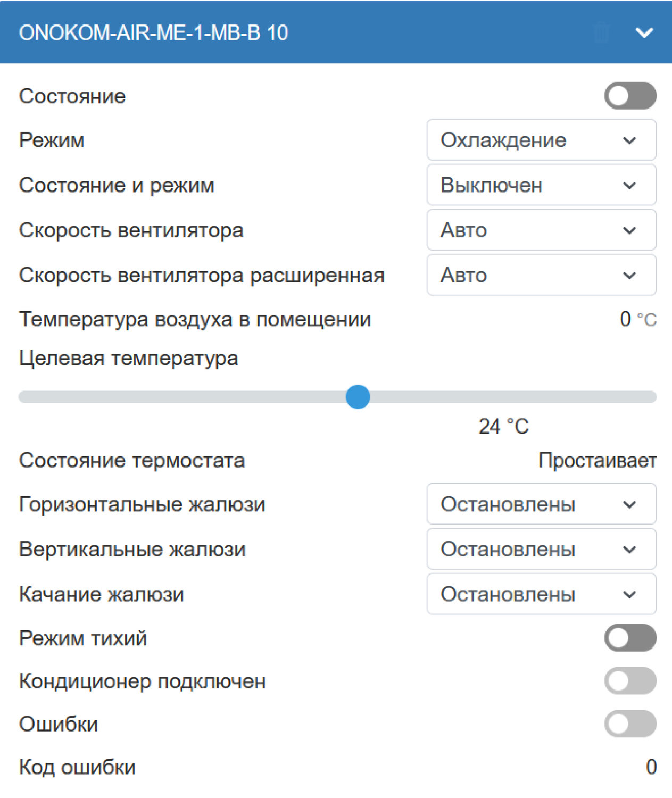Expand the Качание жалюзи dropdown
The width and height of the screenshot is (672, 798).
point(541,594)
